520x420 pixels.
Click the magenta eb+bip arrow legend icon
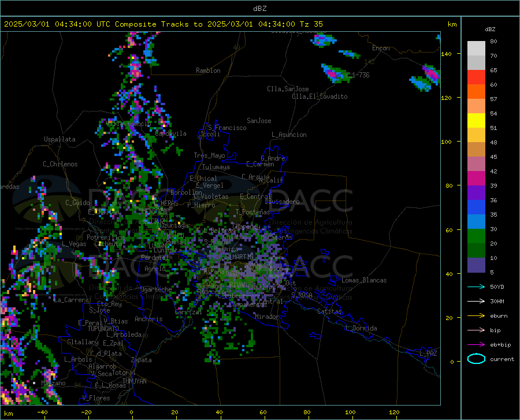pyautogui.click(x=476, y=345)
